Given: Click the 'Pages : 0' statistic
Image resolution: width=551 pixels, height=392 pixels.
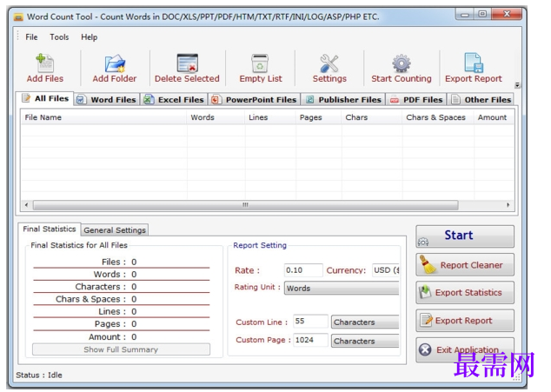Looking at the screenshot, I should pyautogui.click(x=116, y=324).
